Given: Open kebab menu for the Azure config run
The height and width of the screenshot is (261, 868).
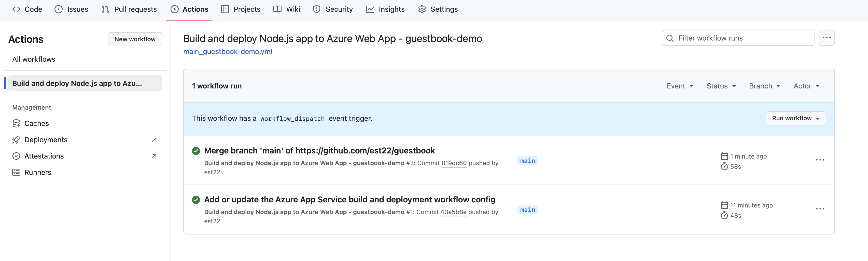Looking at the screenshot, I should coord(820,209).
